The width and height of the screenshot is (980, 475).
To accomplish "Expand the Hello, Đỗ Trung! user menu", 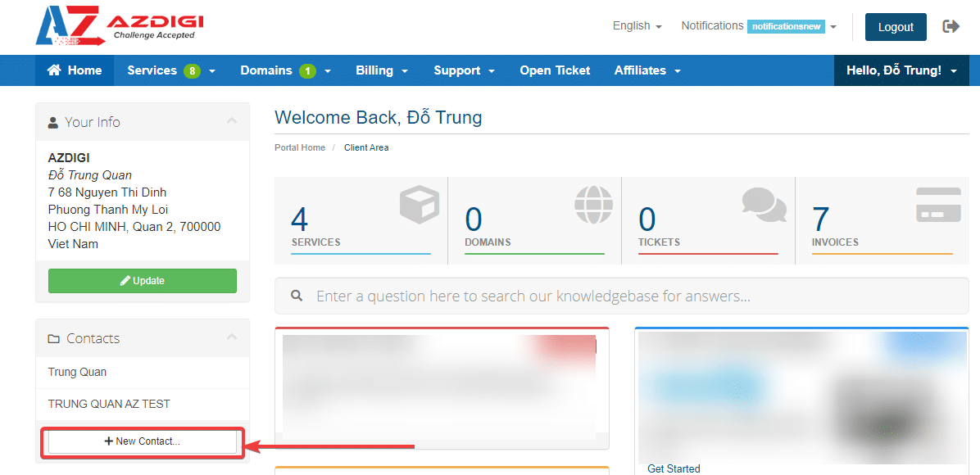I will pos(901,70).
